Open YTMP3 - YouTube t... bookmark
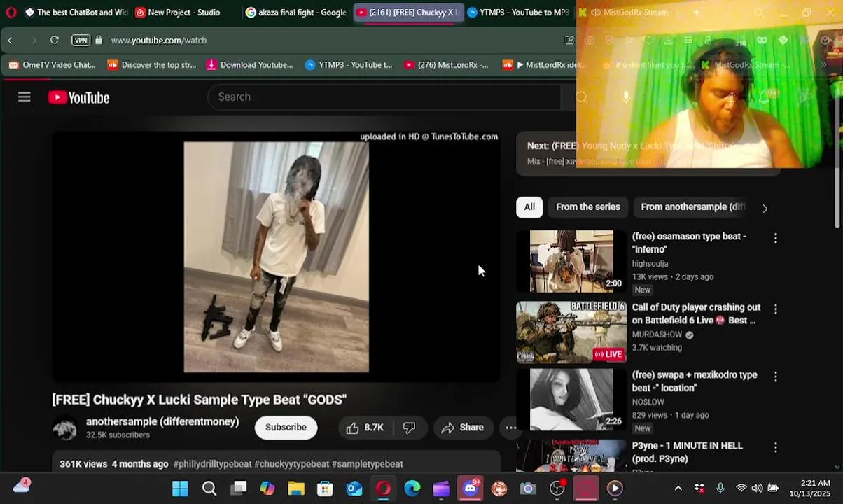 349,65
